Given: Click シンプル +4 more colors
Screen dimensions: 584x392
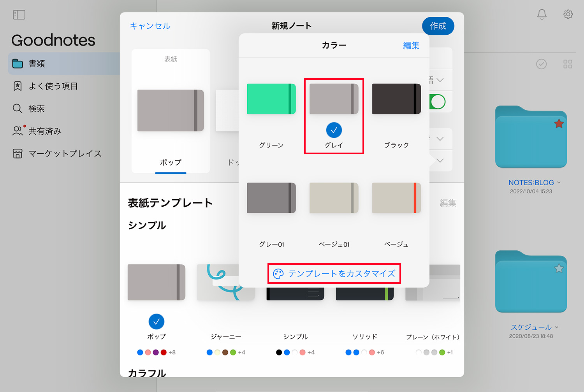Looking at the screenshot, I should click(x=311, y=352).
